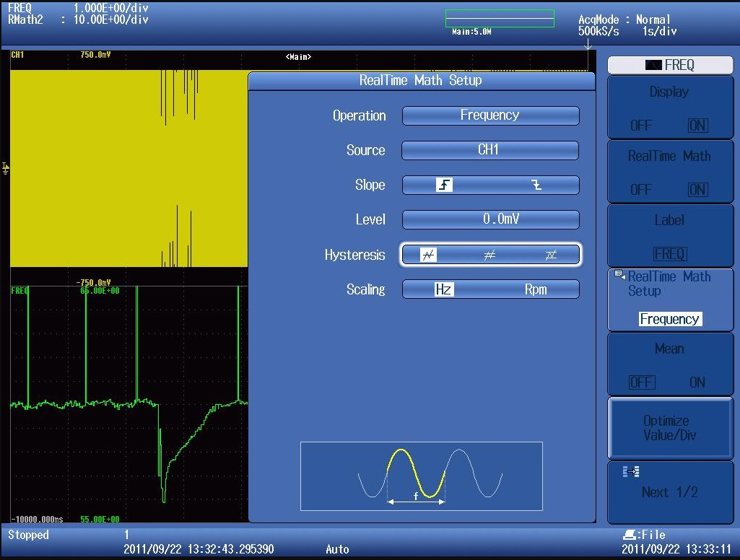Switch RealTime Math to OFF
Image resolution: width=740 pixels, height=560 pixels.
(640, 190)
